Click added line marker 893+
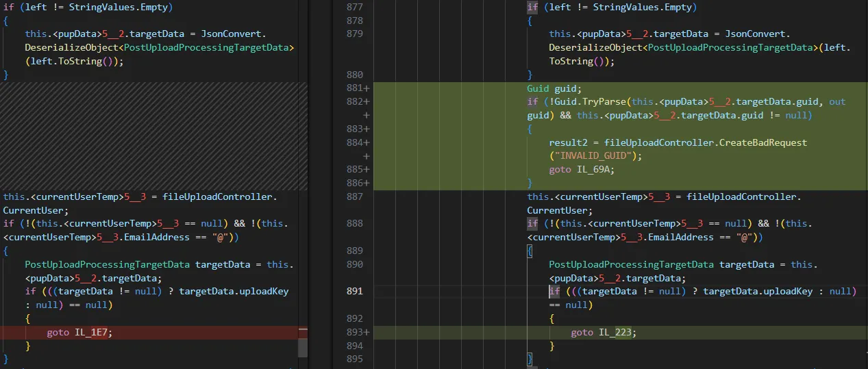 tap(356, 332)
